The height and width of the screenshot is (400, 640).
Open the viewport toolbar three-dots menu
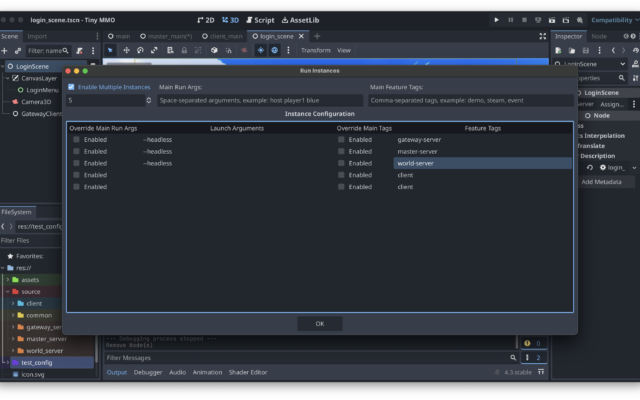click(288, 50)
